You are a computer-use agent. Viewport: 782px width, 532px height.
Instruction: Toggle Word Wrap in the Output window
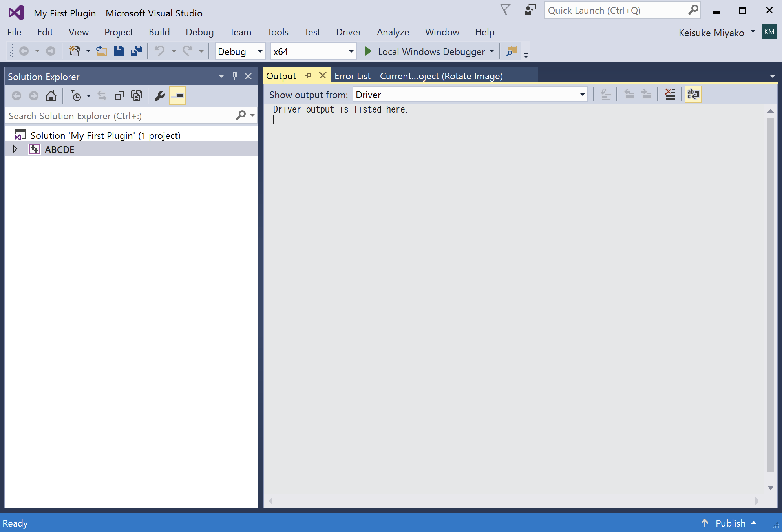(x=693, y=94)
